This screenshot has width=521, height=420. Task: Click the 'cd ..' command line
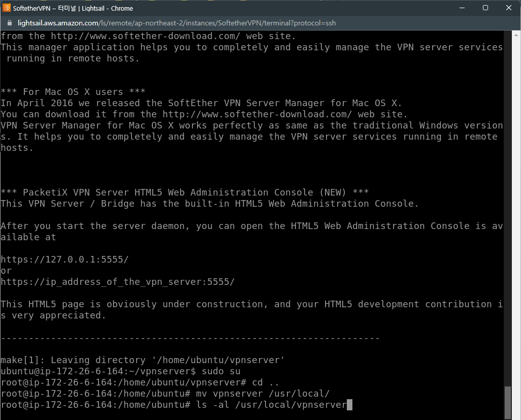140,382
